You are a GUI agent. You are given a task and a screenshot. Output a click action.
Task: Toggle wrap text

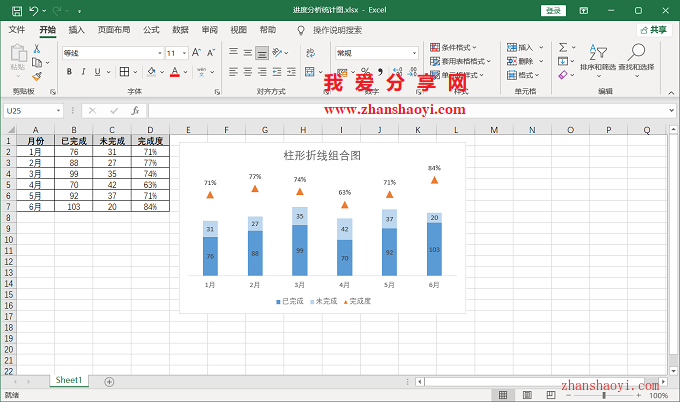pos(311,53)
